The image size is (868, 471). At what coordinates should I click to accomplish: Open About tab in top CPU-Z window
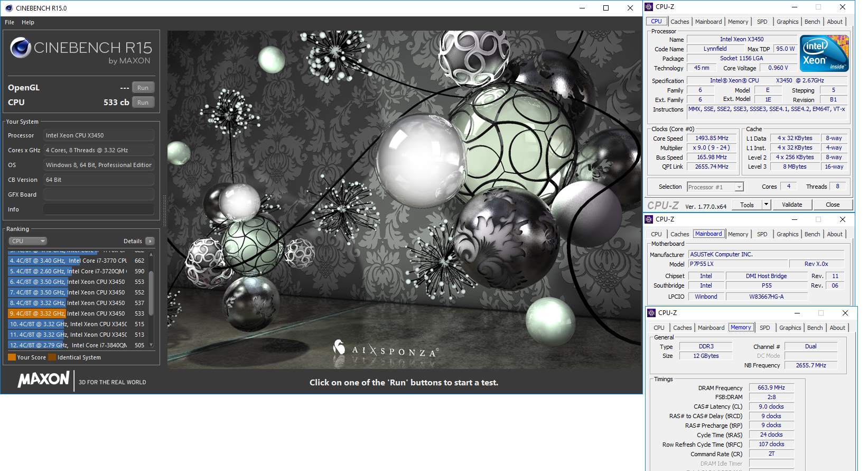835,22
